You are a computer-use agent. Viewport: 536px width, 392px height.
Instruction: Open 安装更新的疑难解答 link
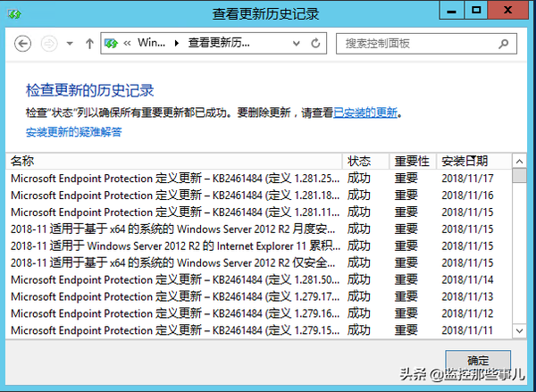tap(74, 132)
